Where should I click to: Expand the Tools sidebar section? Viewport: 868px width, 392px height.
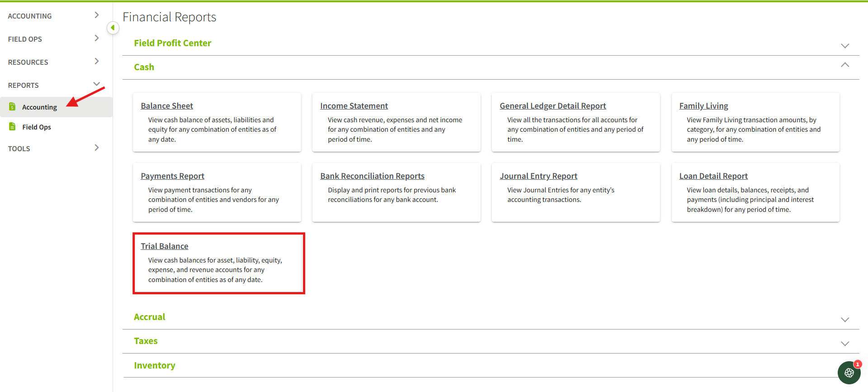point(96,148)
